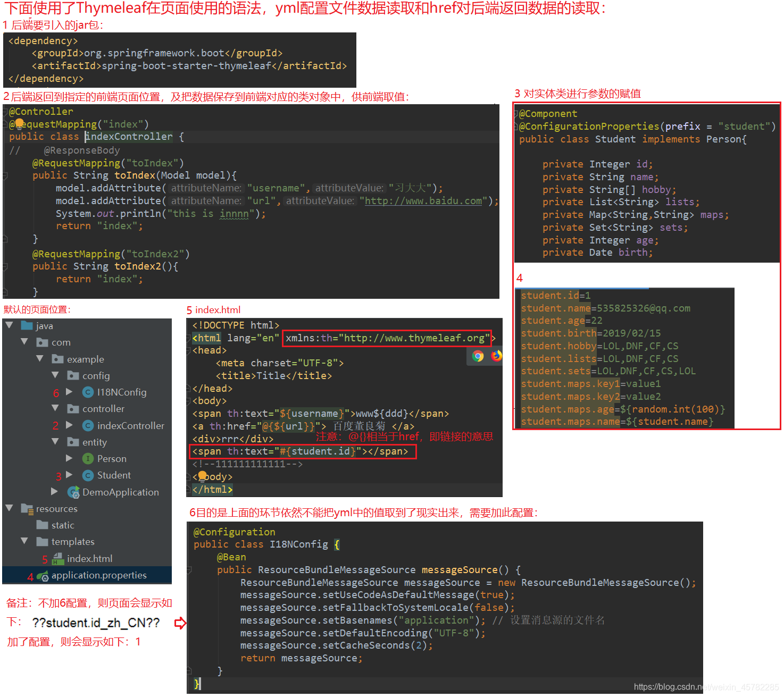Collapse the controller package arrow

[x=55, y=408]
